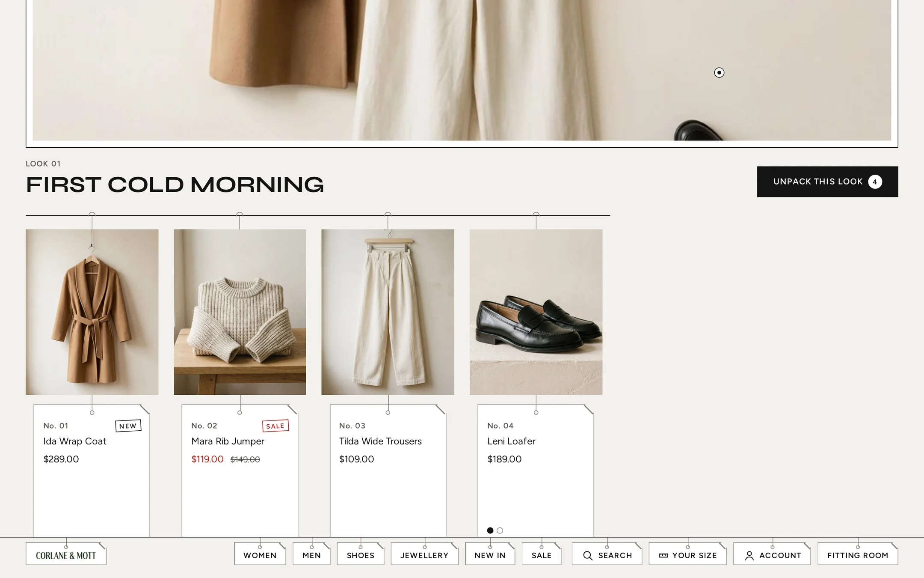Click the $119.00 sale price
This screenshot has width=924, height=578.
coord(207,459)
